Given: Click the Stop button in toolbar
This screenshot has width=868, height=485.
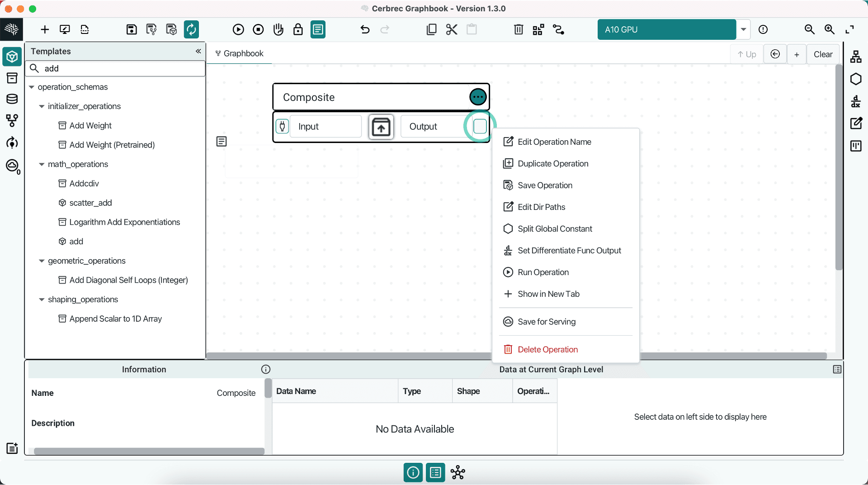Looking at the screenshot, I should click(x=258, y=30).
